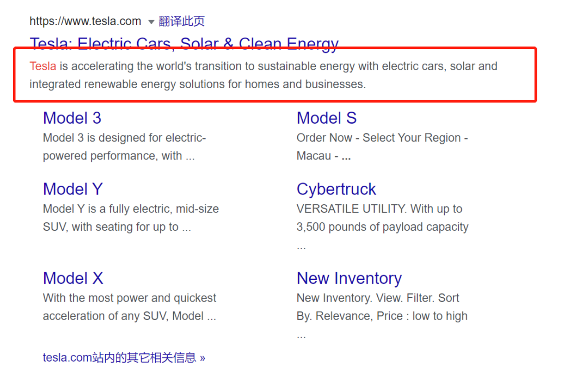Open the Model 3 sitelink
Screen dimensions: 588x379
click(x=72, y=118)
